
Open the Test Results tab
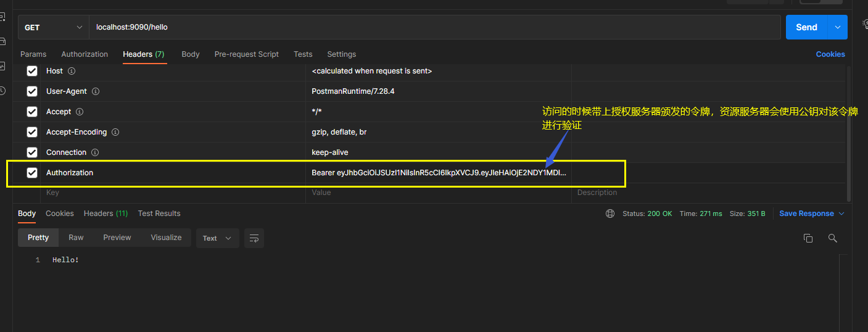[x=159, y=214]
